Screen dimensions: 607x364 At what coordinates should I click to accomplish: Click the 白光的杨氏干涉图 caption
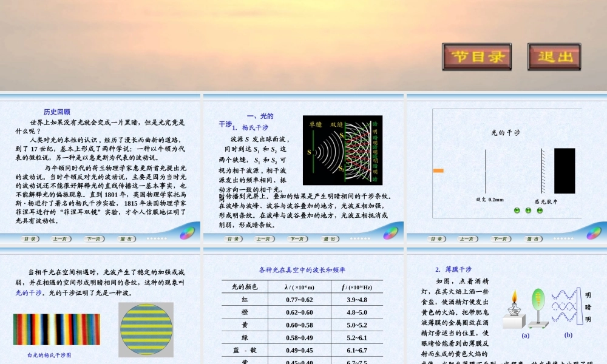tap(49, 355)
